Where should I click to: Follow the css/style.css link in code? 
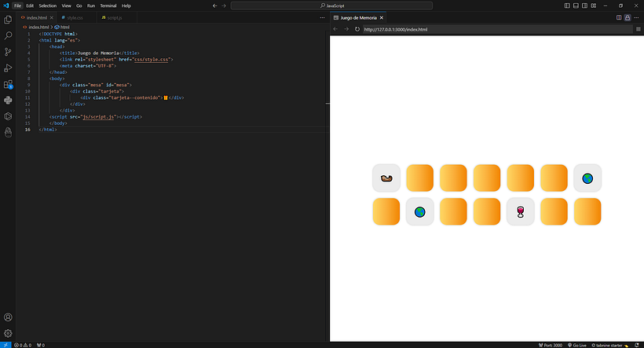[151, 60]
